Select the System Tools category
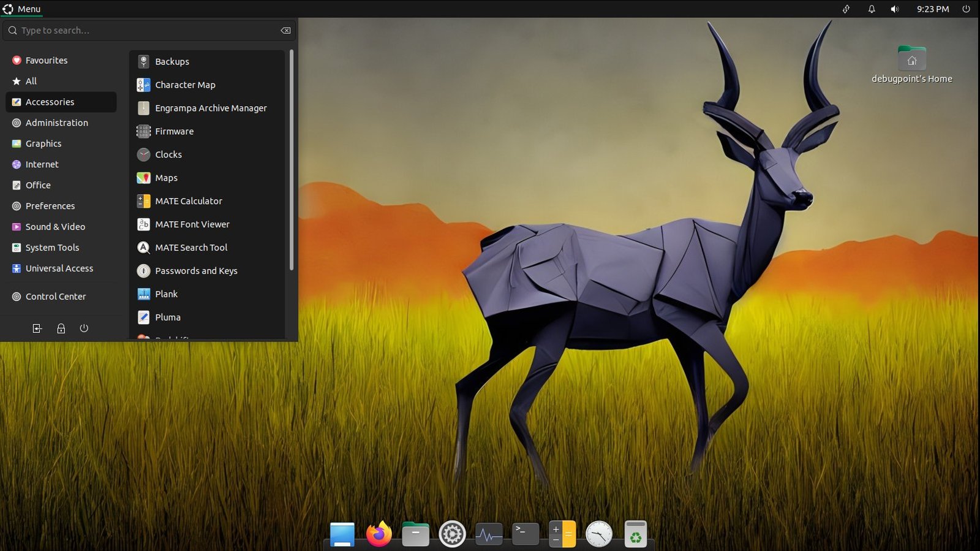This screenshot has width=980, height=551. click(61, 248)
